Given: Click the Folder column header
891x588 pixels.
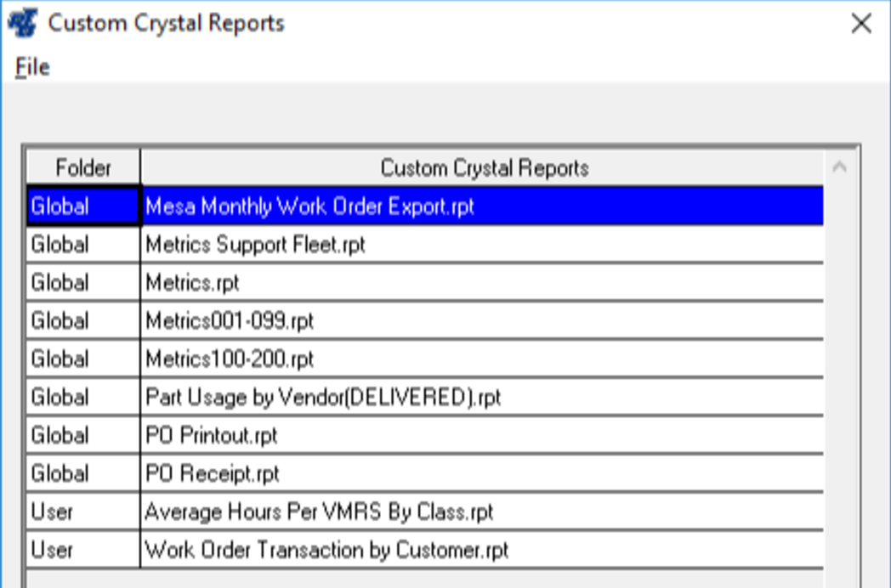Looking at the screenshot, I should 83,168.
